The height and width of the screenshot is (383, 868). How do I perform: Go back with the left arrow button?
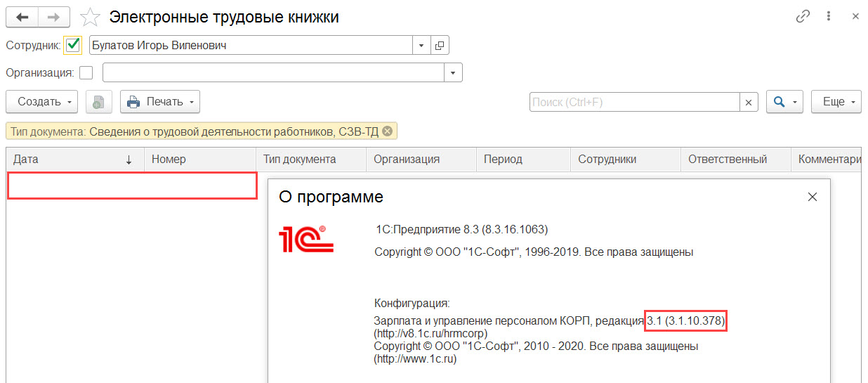pos(21,17)
